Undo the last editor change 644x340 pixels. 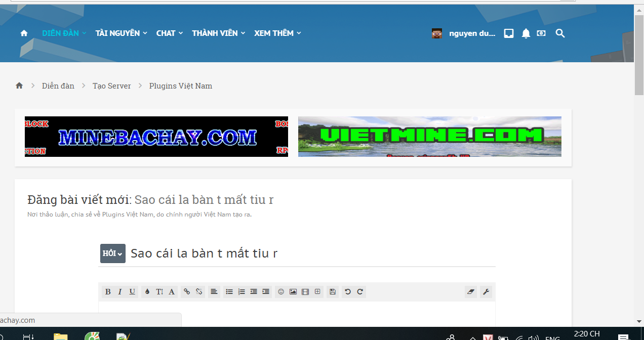(x=348, y=291)
